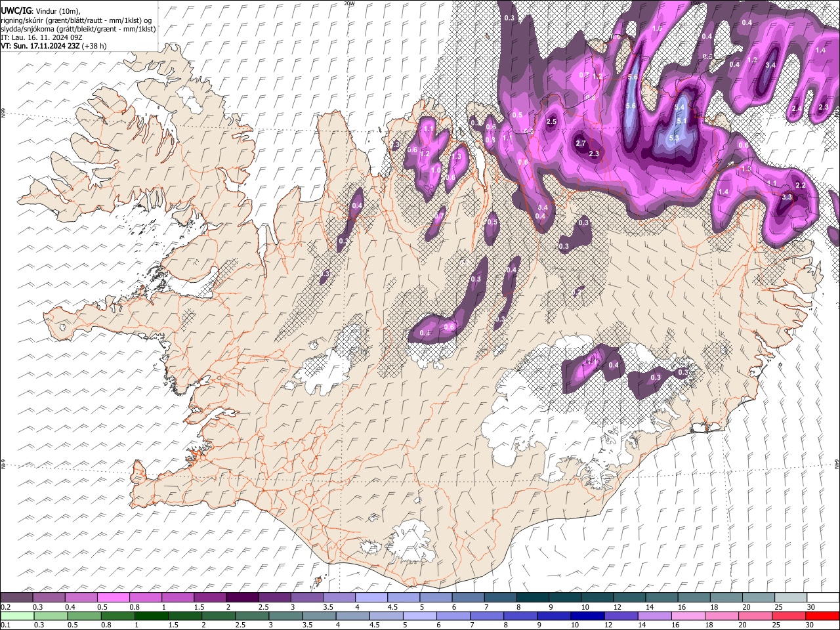This screenshot has width=840, height=630.
Task: Click the 2.7 precipitation value on the map
Action: (580, 143)
